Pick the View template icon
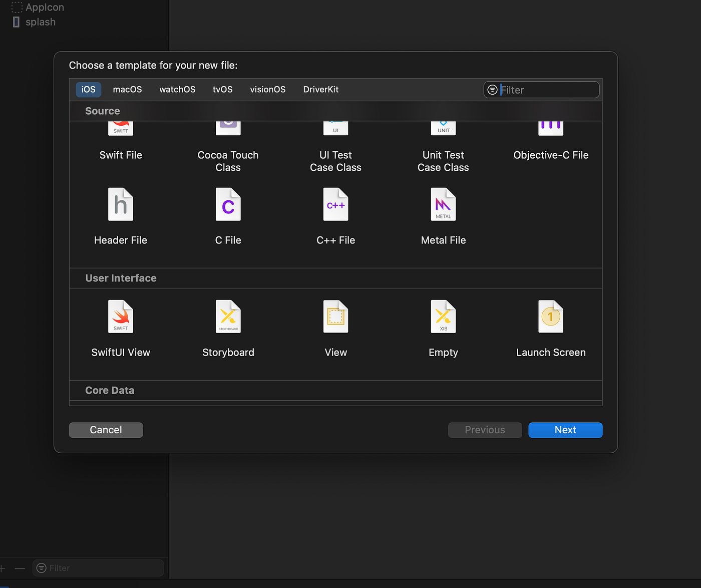701x588 pixels. [x=335, y=317]
